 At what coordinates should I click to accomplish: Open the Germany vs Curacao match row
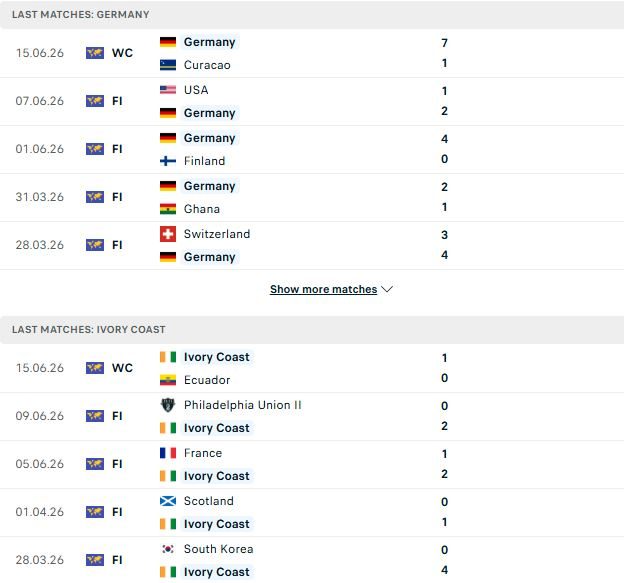tap(312, 53)
